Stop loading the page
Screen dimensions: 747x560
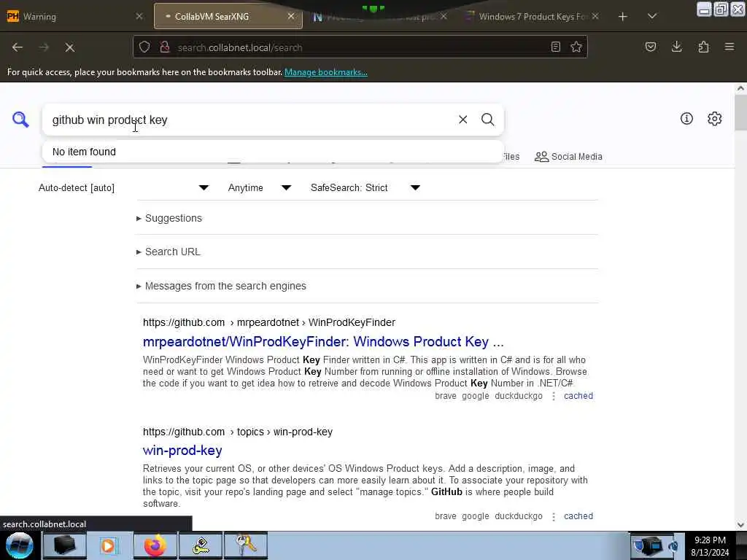69,47
